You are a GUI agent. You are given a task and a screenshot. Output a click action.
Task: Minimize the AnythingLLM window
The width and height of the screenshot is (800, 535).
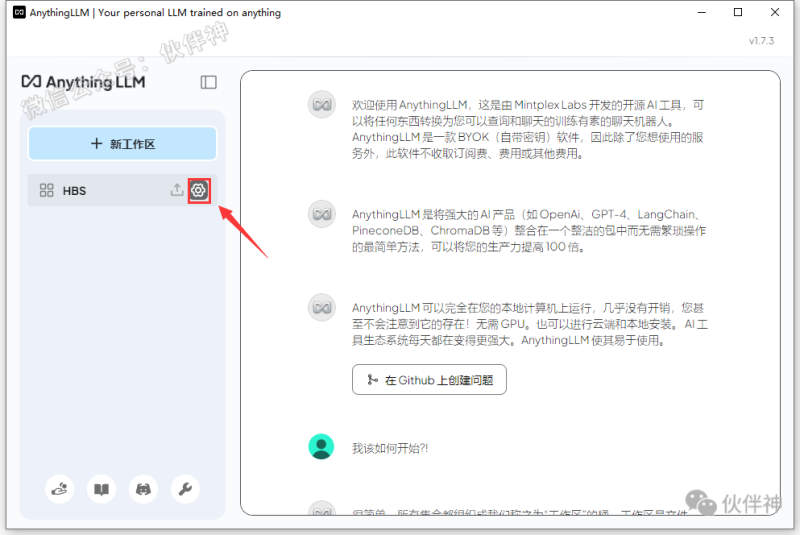click(700, 13)
